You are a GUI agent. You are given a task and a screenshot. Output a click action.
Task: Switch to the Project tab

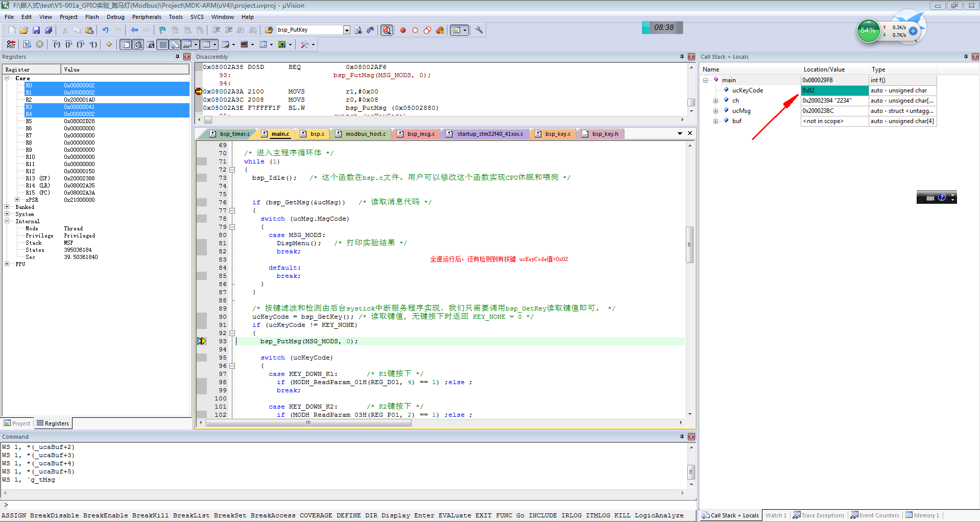(x=17, y=423)
